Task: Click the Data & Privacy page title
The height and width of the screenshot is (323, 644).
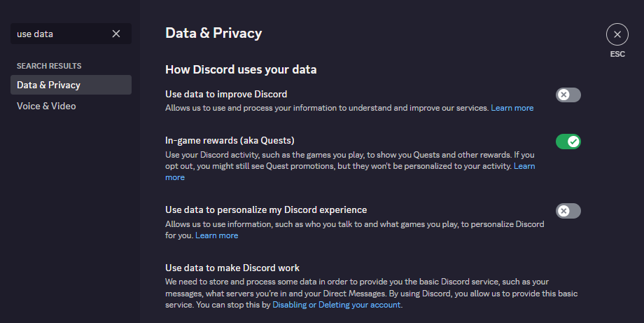Action: (x=213, y=34)
